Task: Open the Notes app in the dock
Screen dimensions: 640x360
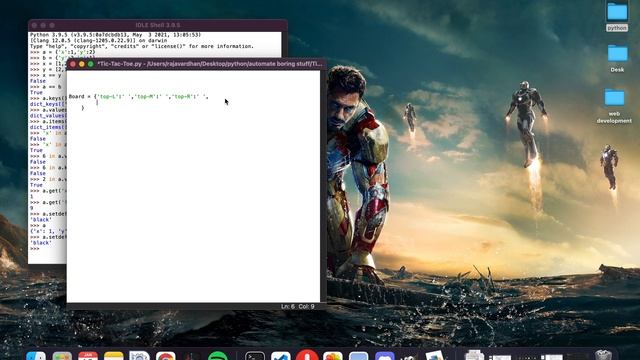Action: tap(113, 356)
